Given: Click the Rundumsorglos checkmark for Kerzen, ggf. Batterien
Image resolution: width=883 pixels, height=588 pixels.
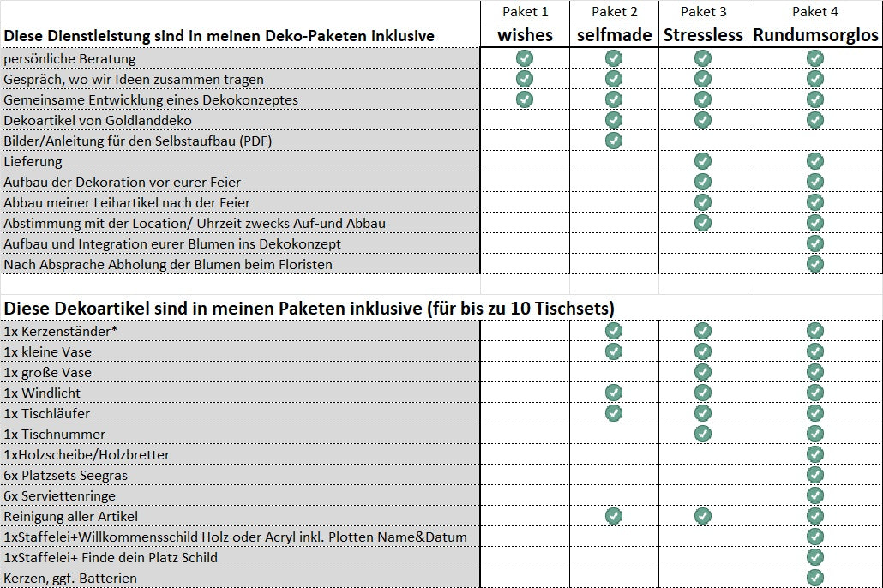Looking at the screenshot, I should 815,578.
